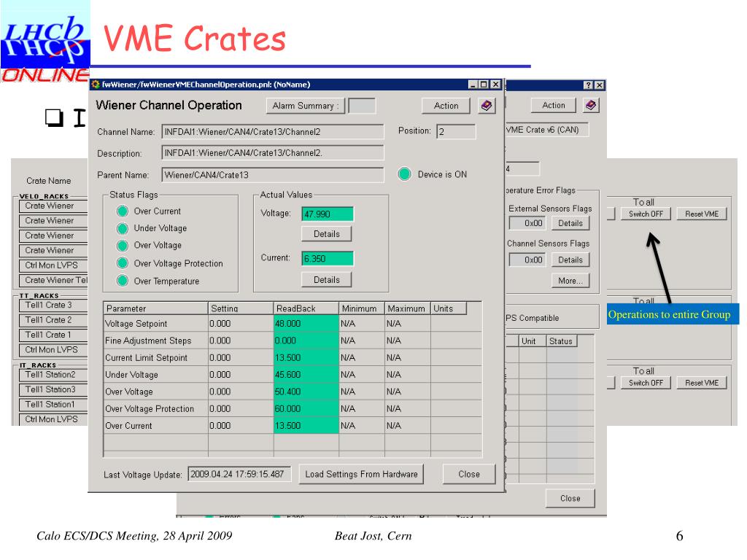Click the VME Crate v6 (CAN) field

coord(546,130)
